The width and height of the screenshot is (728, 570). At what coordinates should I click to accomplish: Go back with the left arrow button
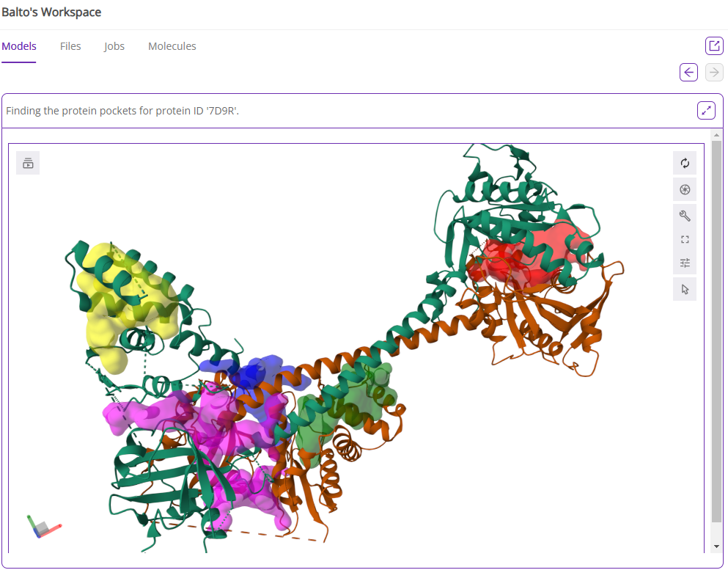point(688,72)
